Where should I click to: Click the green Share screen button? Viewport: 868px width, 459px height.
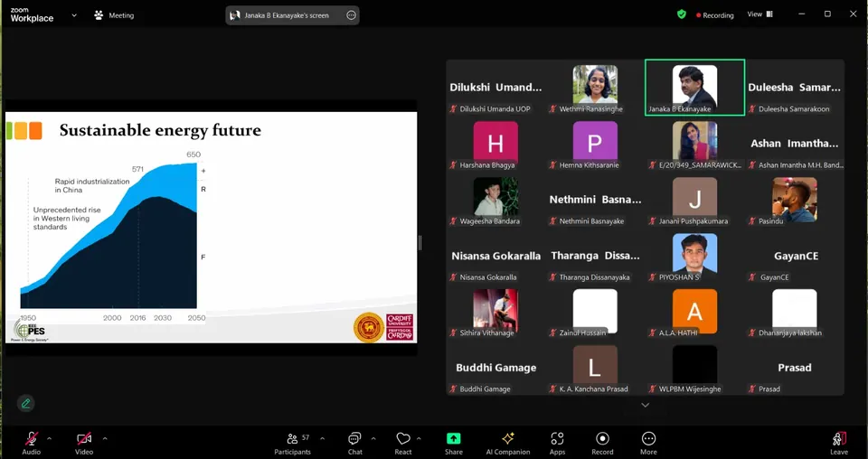tap(453, 443)
